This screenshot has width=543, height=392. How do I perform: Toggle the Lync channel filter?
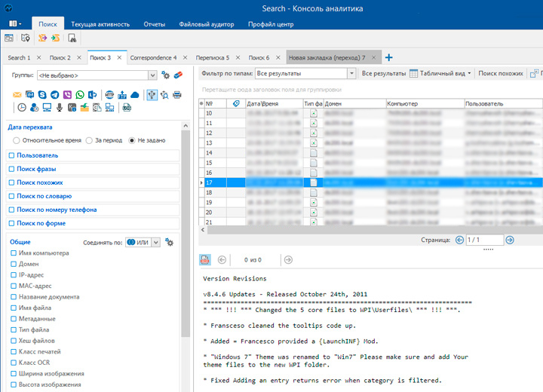[x=93, y=94]
